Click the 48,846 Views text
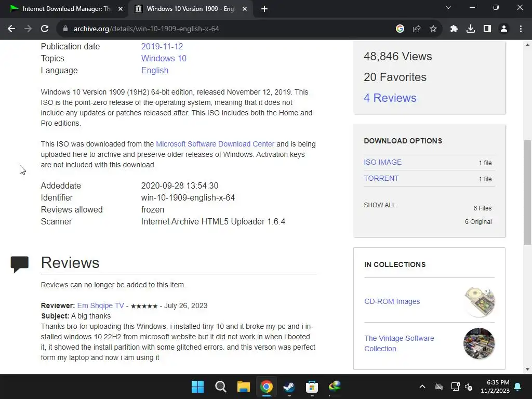 tap(397, 56)
